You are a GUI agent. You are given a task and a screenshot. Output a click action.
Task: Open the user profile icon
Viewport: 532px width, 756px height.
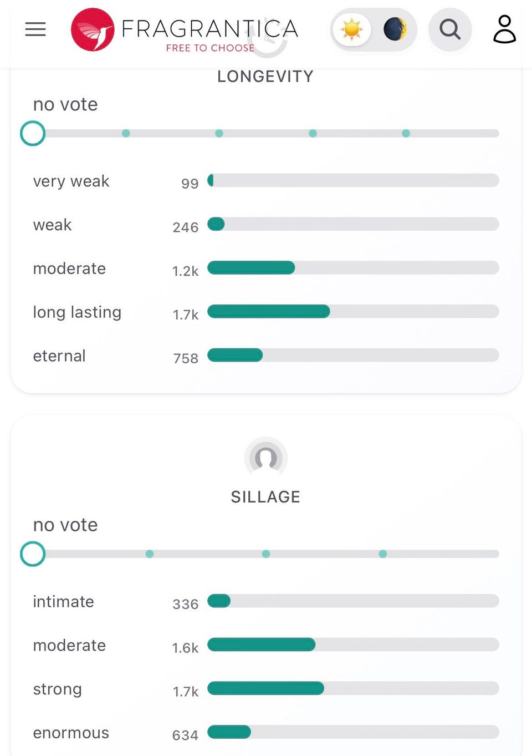click(x=504, y=29)
